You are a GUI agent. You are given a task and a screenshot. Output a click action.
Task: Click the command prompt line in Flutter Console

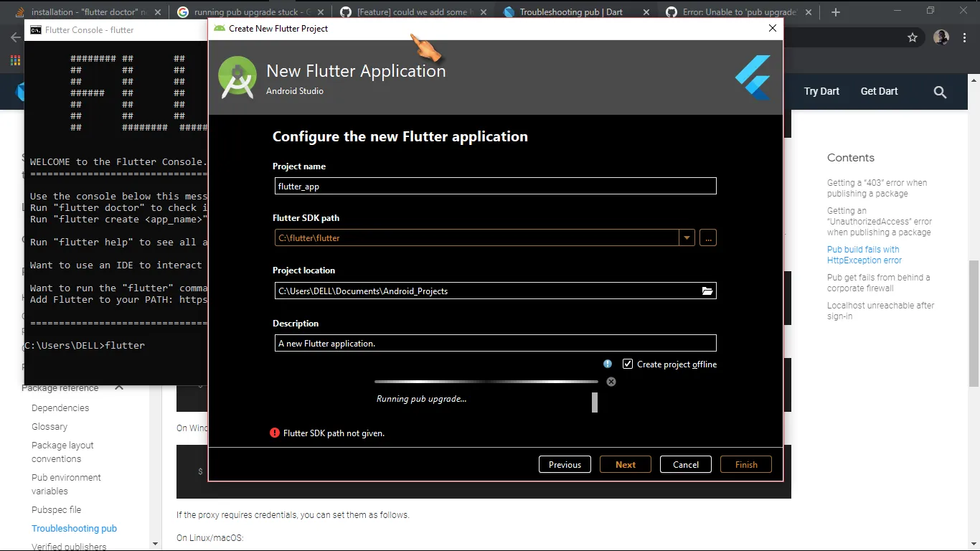[85, 345]
